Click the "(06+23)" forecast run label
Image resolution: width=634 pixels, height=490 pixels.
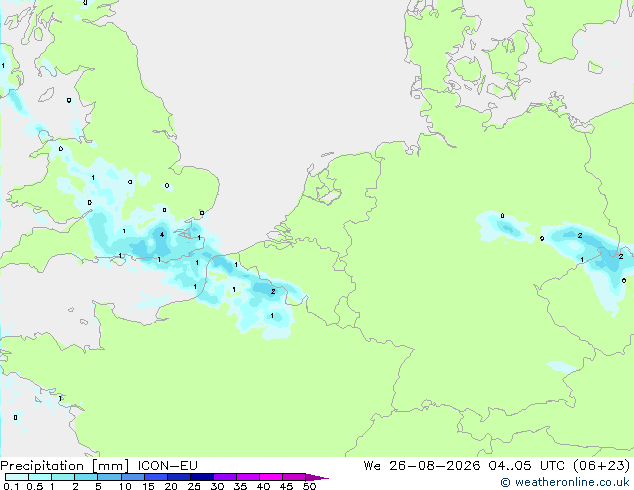(602, 466)
